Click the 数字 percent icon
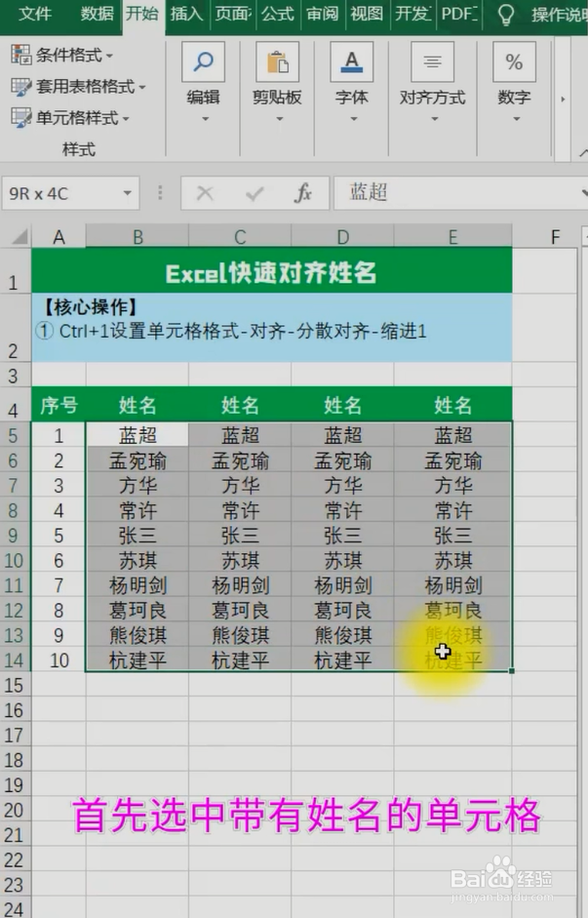The width and height of the screenshot is (588, 918). tap(514, 61)
